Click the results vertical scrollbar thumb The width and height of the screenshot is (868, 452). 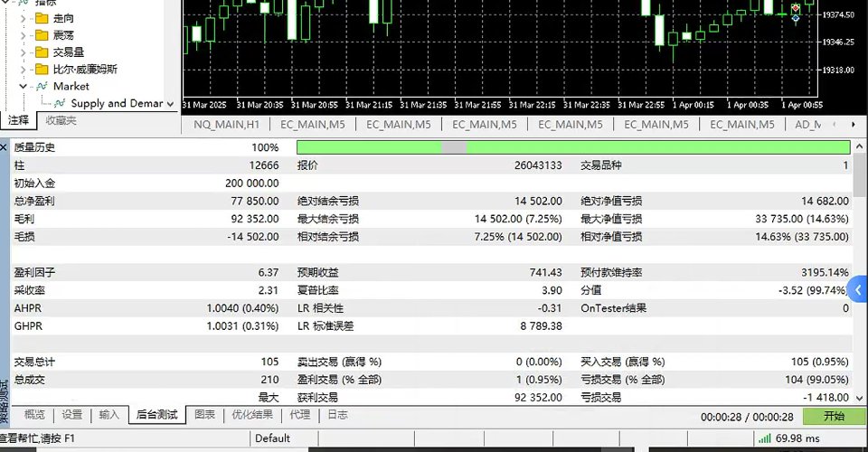coord(859,174)
